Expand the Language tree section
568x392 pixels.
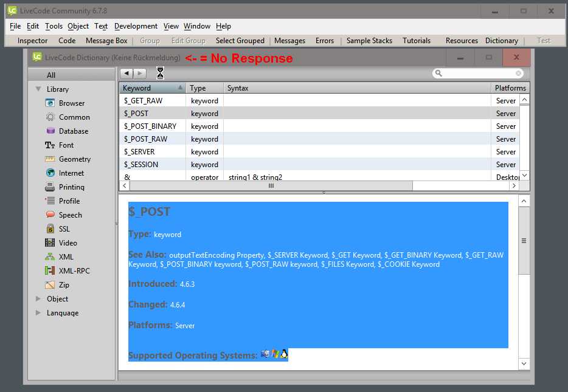pos(38,313)
